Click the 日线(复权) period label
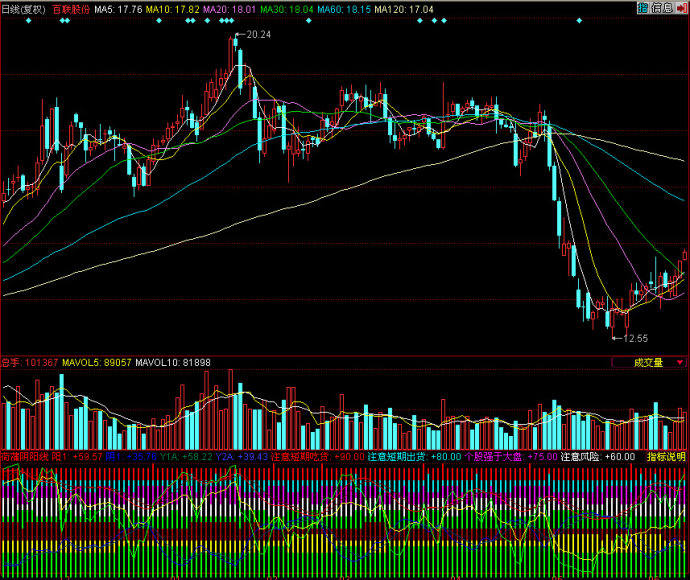690x580 pixels. click(x=24, y=9)
